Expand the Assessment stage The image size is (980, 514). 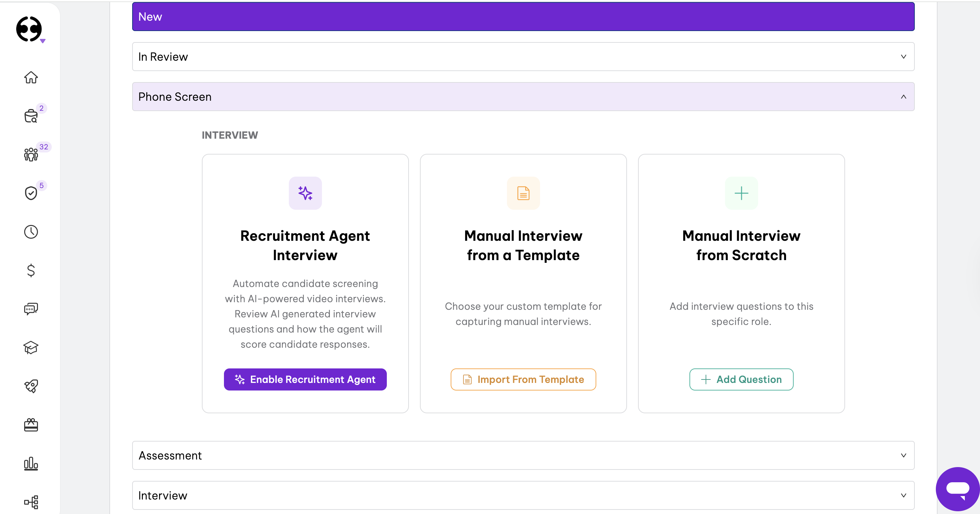(x=523, y=455)
